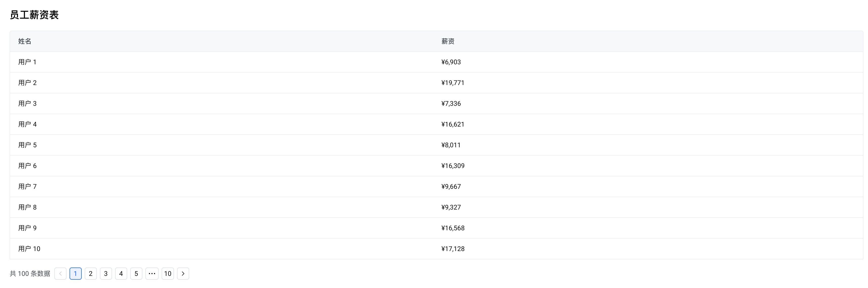Image resolution: width=868 pixels, height=288 pixels.
Task: Click the next page arrow
Action: click(183, 274)
